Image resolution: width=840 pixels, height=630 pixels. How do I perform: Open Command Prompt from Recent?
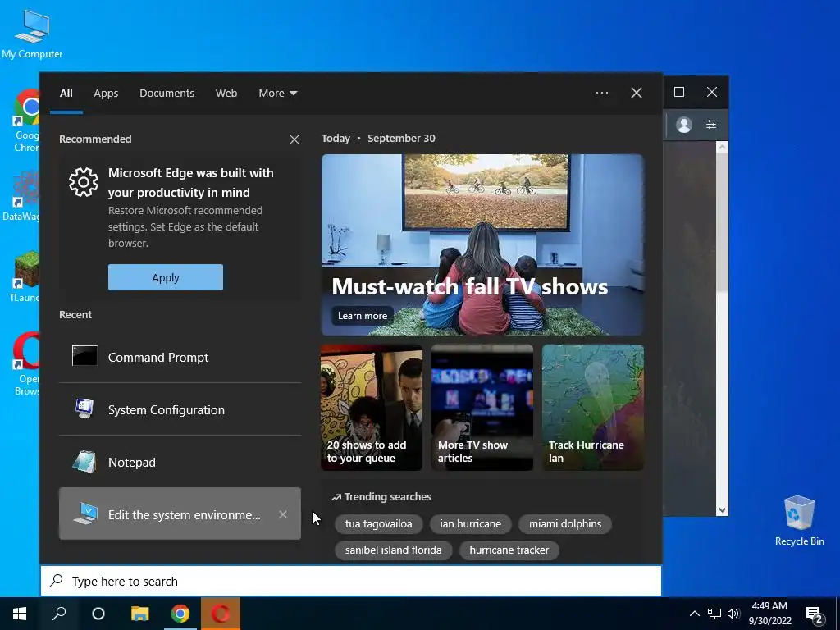pyautogui.click(x=180, y=357)
